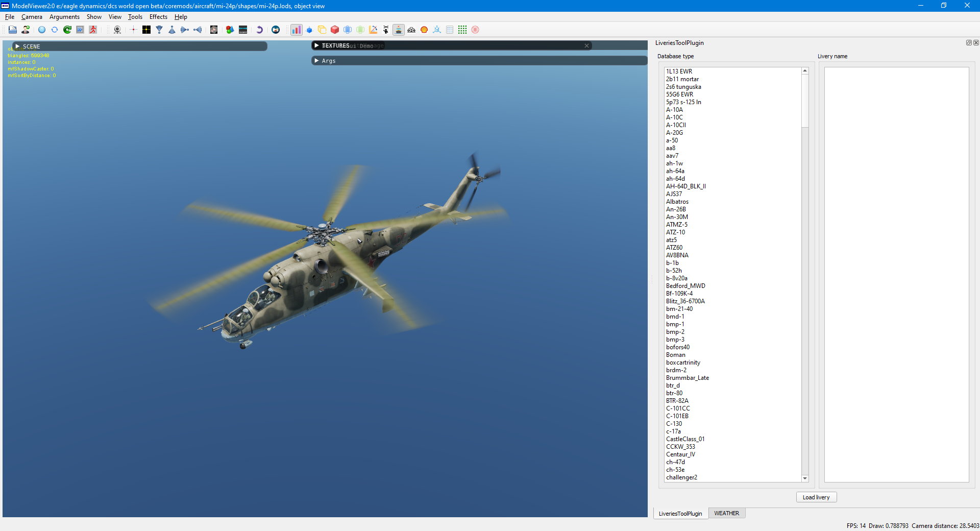Click the green reload arrow icon
The width and height of the screenshot is (980, 531).
tap(67, 30)
